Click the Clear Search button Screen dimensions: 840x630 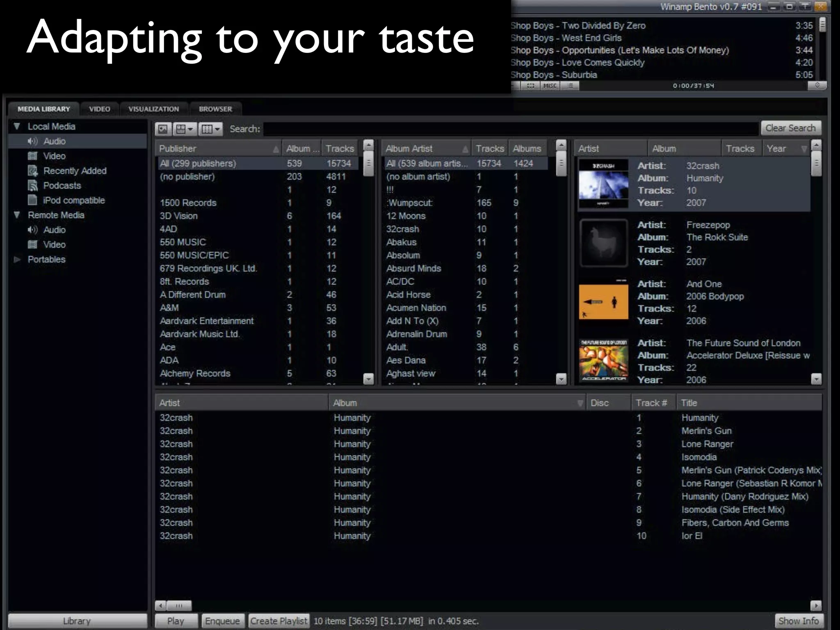pyautogui.click(x=791, y=128)
